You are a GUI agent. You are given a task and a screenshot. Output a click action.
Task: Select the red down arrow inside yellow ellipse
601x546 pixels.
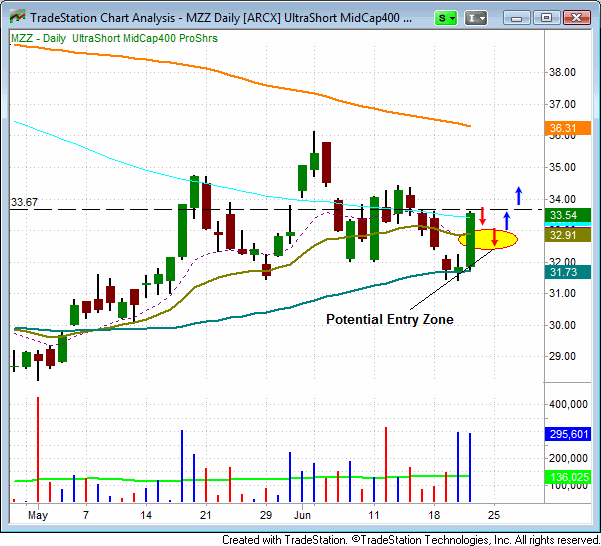tap(494, 239)
